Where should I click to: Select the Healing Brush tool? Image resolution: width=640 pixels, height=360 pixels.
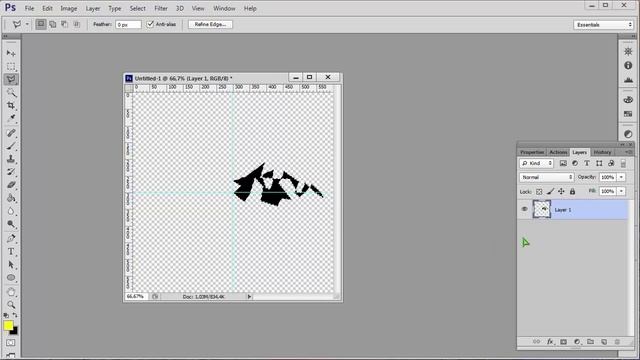[x=11, y=133]
